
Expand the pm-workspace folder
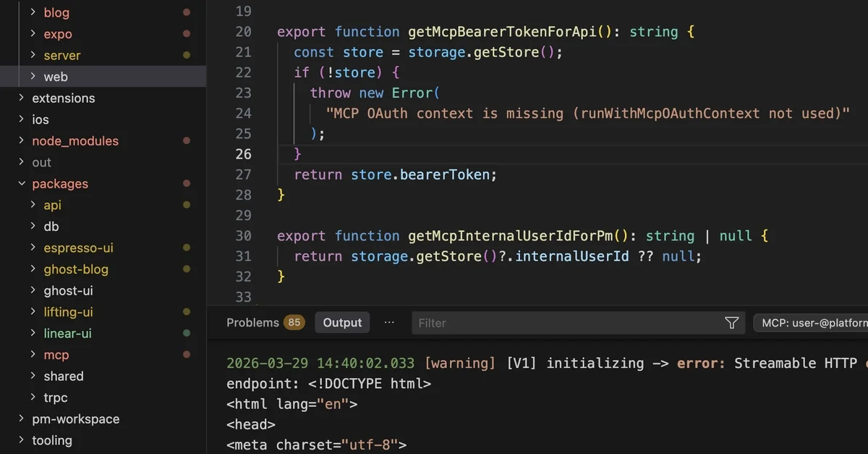pyautogui.click(x=21, y=419)
